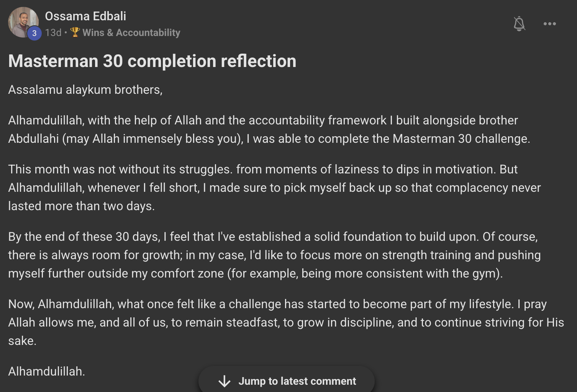Open the Wins & Accountability category
The width and height of the screenshot is (577, 392).
tap(131, 33)
